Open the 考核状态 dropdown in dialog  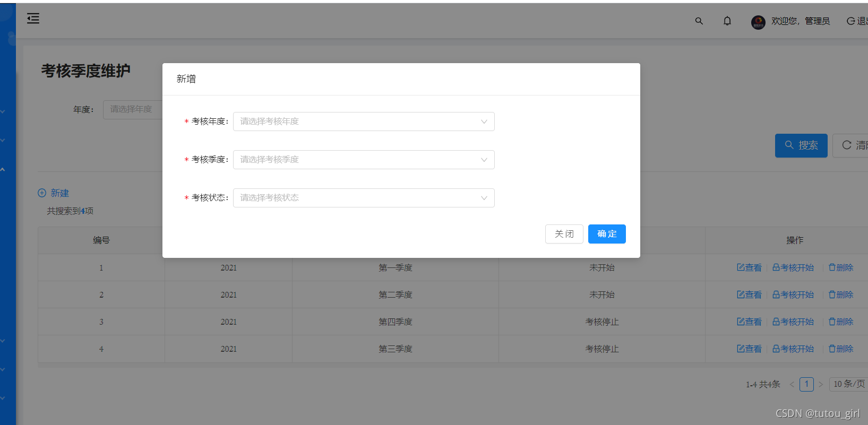364,198
